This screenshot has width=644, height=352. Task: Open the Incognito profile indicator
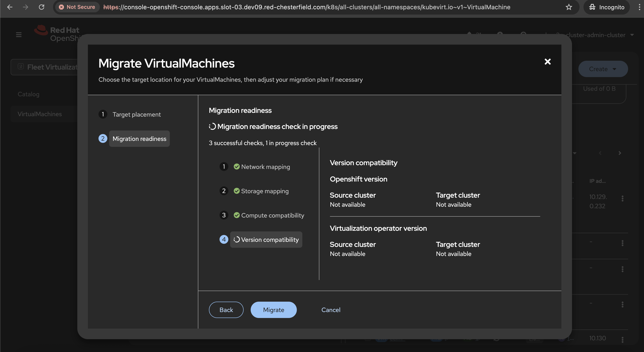click(606, 7)
